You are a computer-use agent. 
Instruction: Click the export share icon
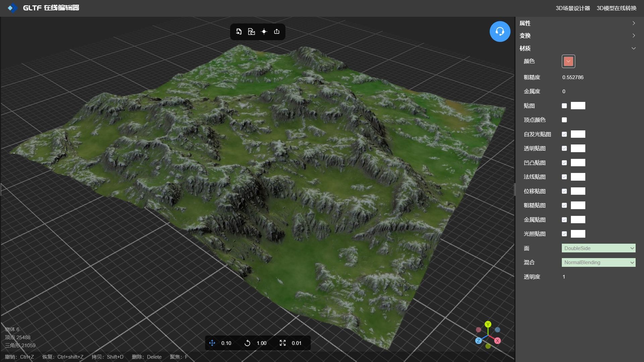pos(277,32)
